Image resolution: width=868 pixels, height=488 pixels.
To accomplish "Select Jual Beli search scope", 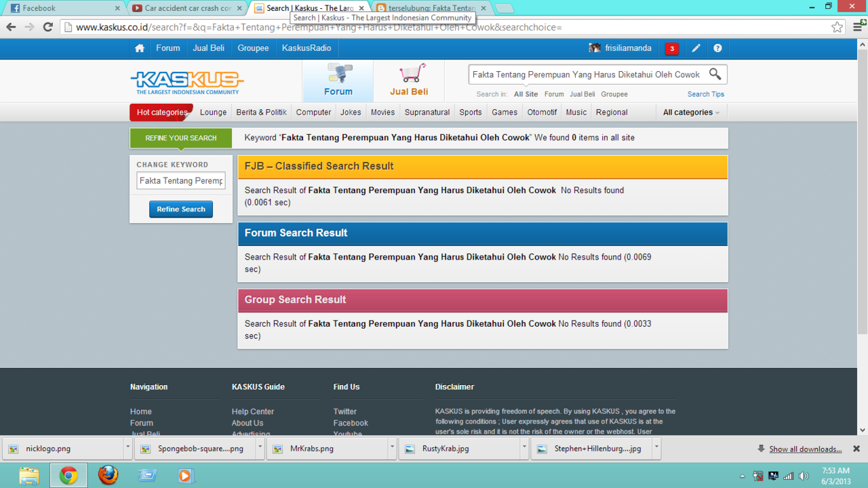I will pyautogui.click(x=583, y=94).
